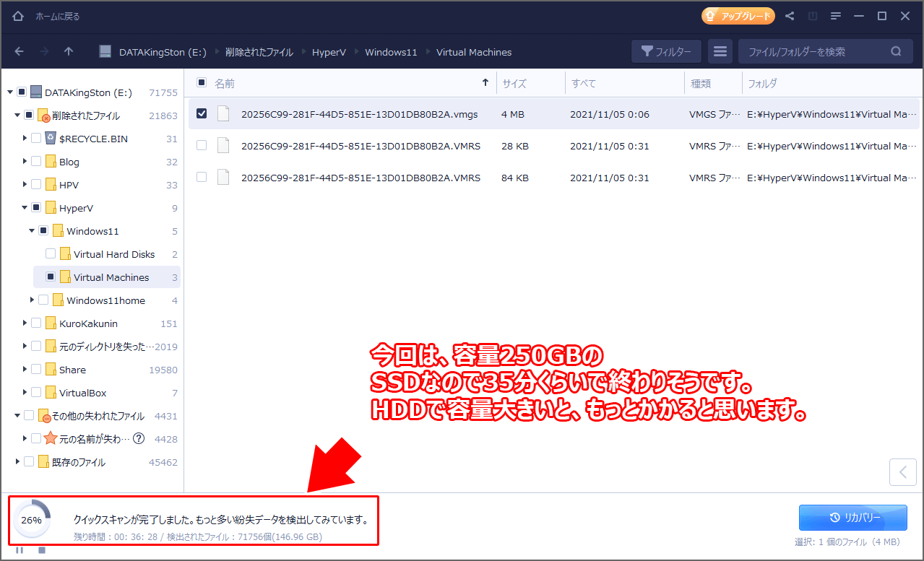924x561 pixels.
Task: Collapse the DATAKingSton (E:) tree node
Action: [10, 92]
